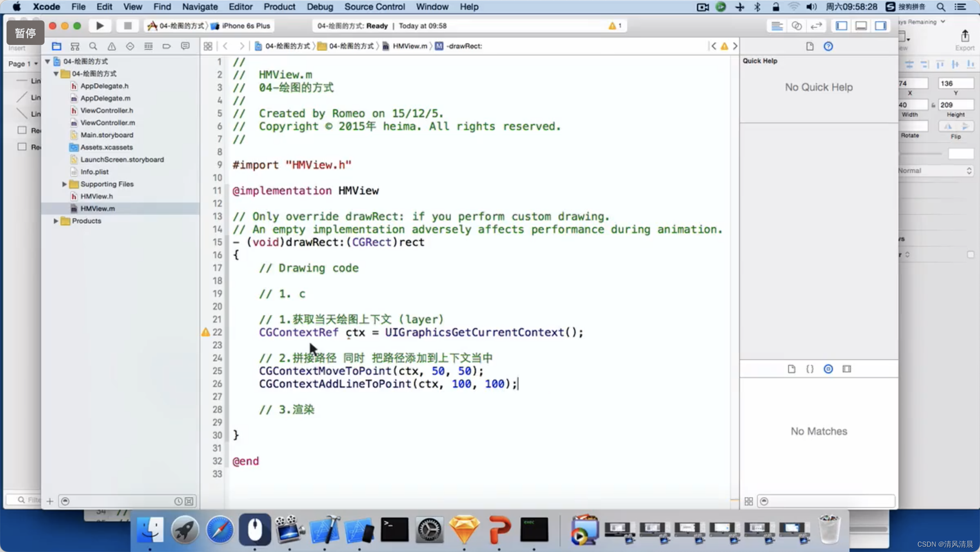The width and height of the screenshot is (980, 552).
Task: Toggle the Navigator pane visibility
Action: [842, 26]
